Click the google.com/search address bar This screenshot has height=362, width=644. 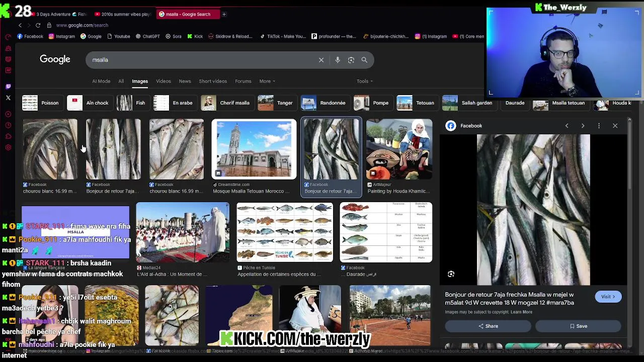pyautogui.click(x=82, y=25)
